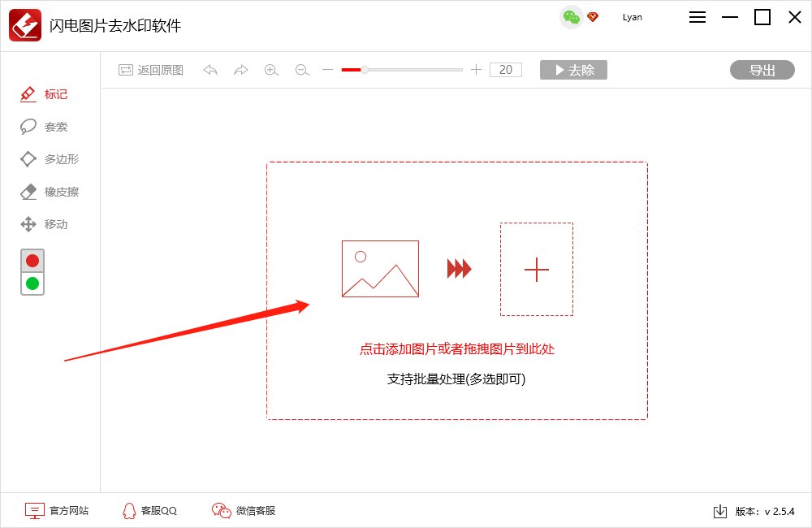Click the Lyan account name
Image resolution: width=812 pixels, height=528 pixels.
[x=632, y=16]
